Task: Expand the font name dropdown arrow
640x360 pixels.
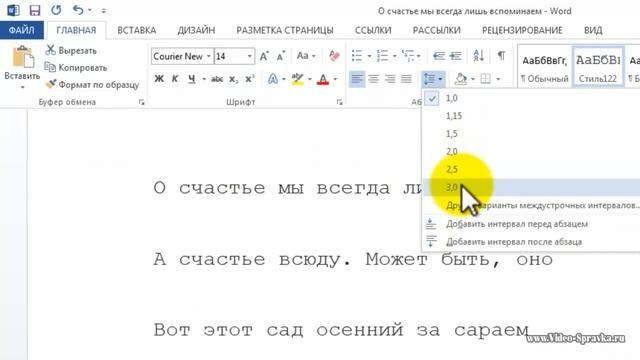Action: click(x=209, y=56)
